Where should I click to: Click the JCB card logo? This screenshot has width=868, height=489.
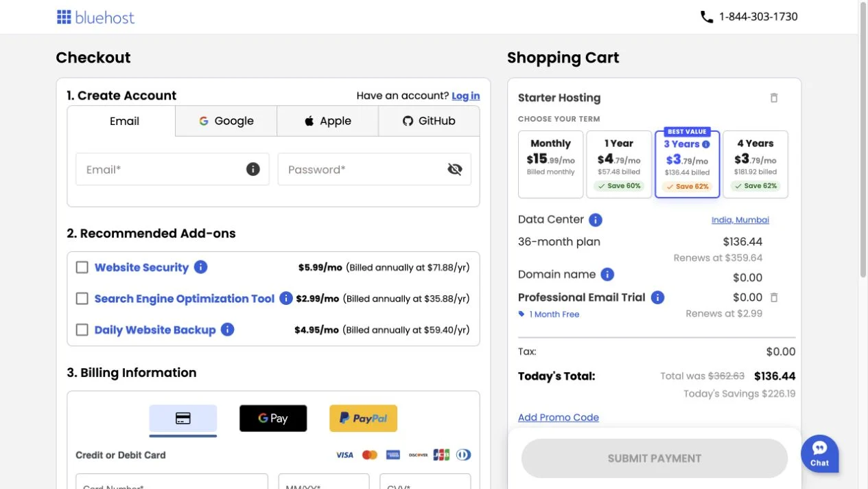pos(441,455)
